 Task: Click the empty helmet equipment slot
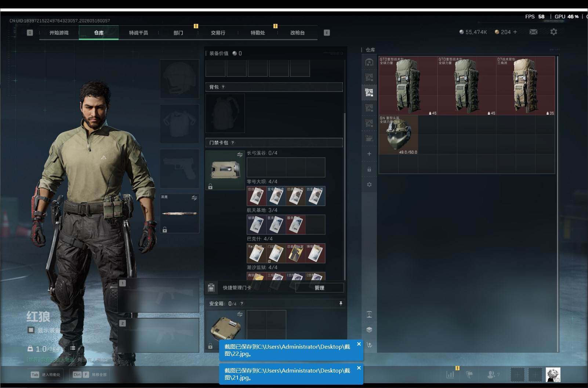pos(179,79)
